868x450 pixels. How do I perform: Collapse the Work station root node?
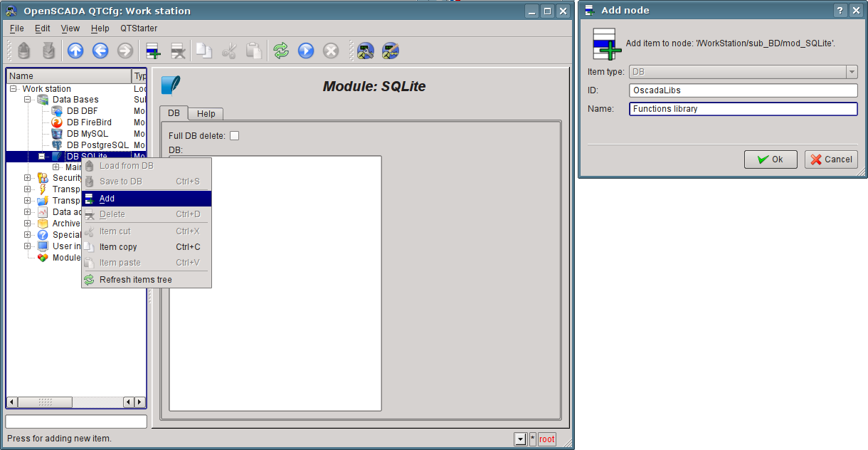[14, 89]
